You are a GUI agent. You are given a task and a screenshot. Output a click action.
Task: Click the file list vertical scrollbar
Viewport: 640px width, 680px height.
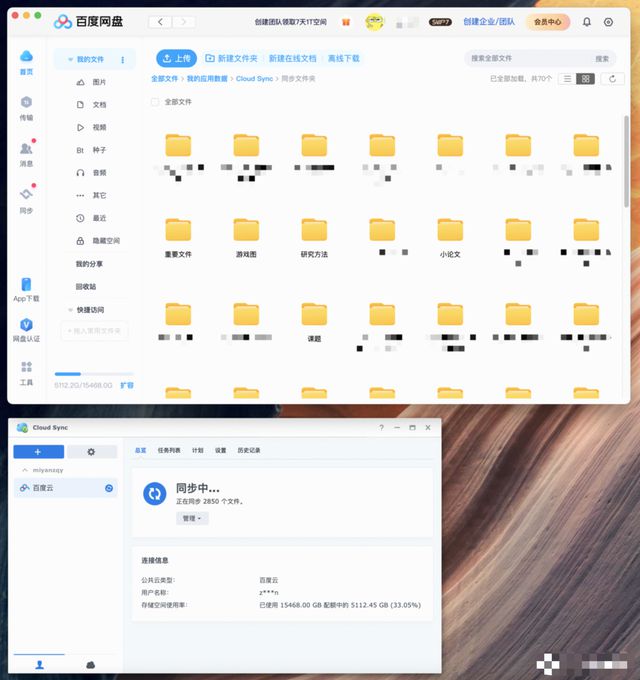626,161
